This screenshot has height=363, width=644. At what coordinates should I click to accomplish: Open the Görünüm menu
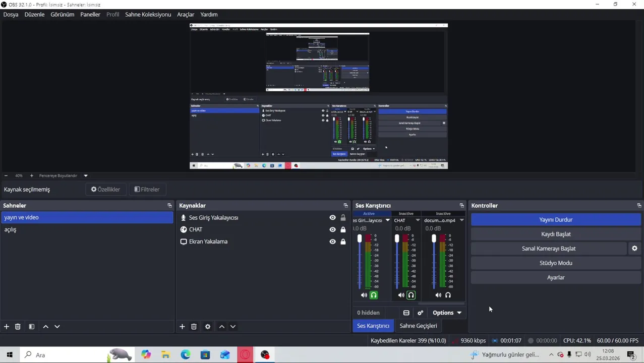(x=63, y=15)
